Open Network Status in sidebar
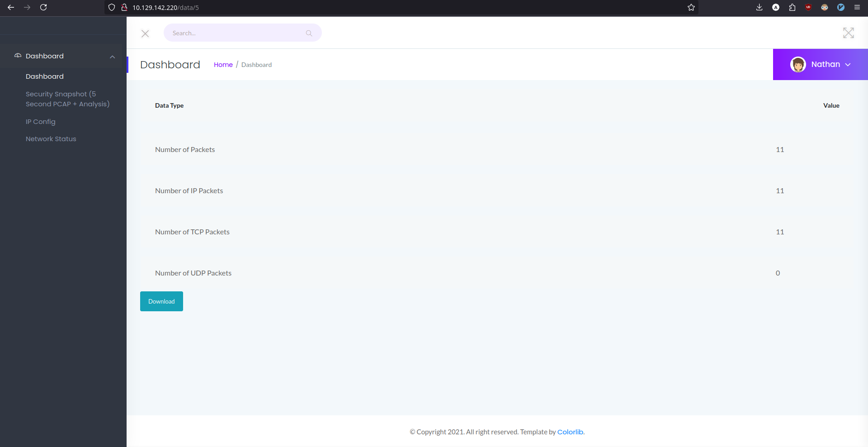868x447 pixels. pos(51,139)
